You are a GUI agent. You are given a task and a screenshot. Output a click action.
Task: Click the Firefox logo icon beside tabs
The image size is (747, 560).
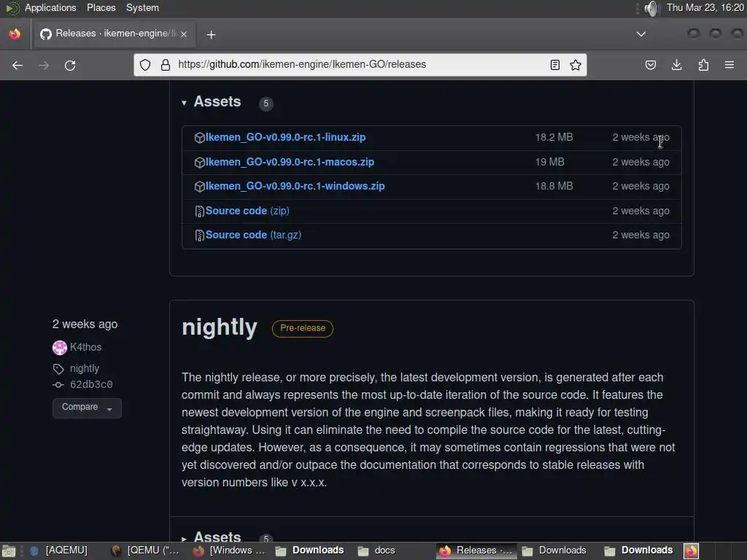(x=15, y=34)
